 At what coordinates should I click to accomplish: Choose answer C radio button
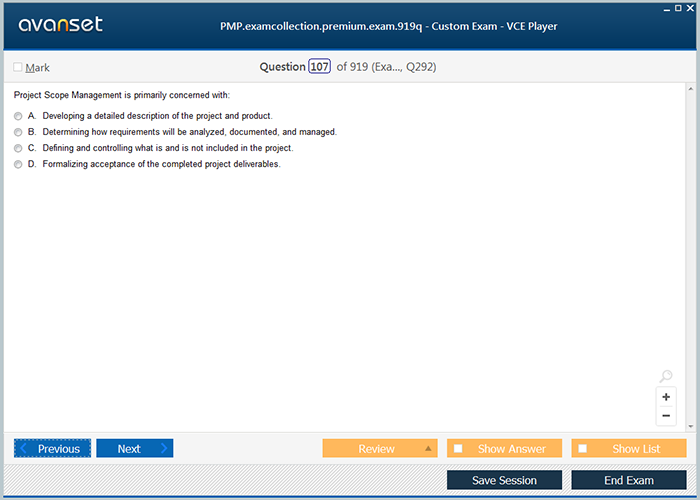[18, 148]
